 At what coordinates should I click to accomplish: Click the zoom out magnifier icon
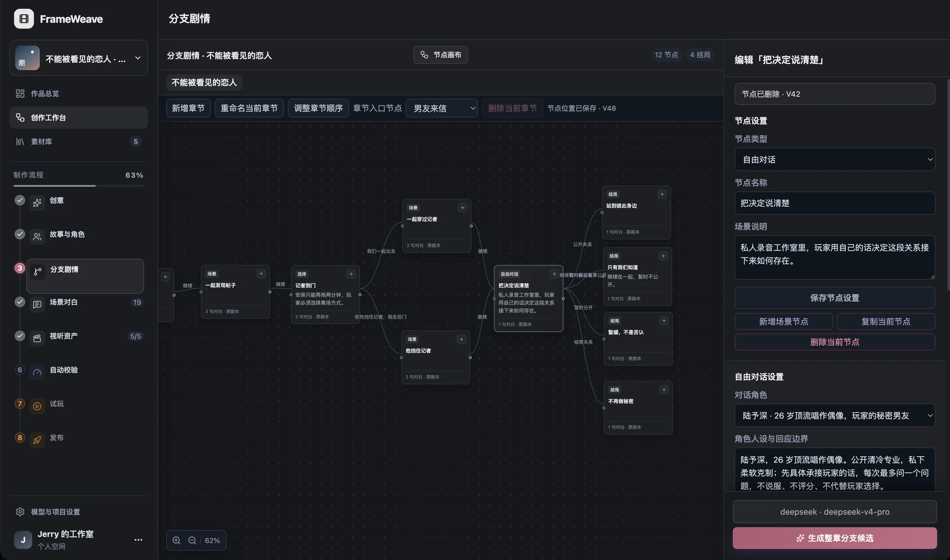pos(192,540)
